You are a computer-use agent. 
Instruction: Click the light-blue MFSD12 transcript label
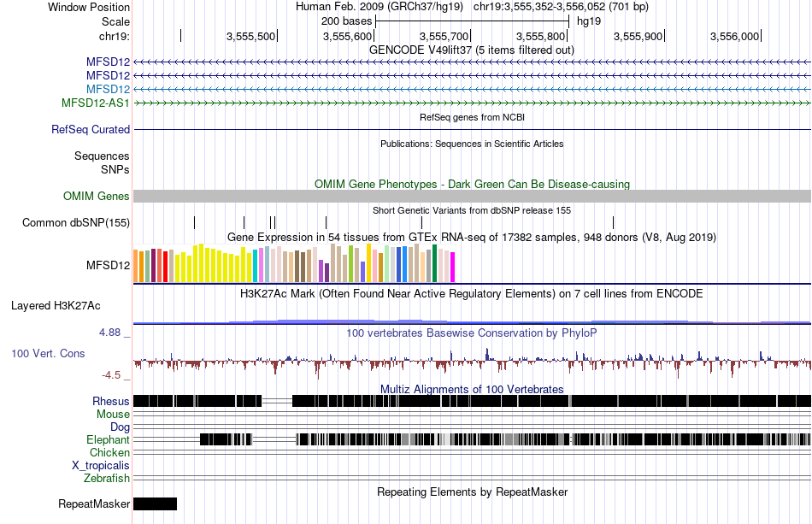tap(108, 89)
